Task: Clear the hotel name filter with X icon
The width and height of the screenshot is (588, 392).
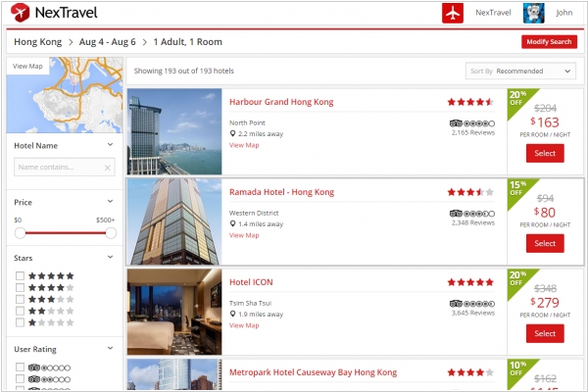Action: (x=108, y=168)
